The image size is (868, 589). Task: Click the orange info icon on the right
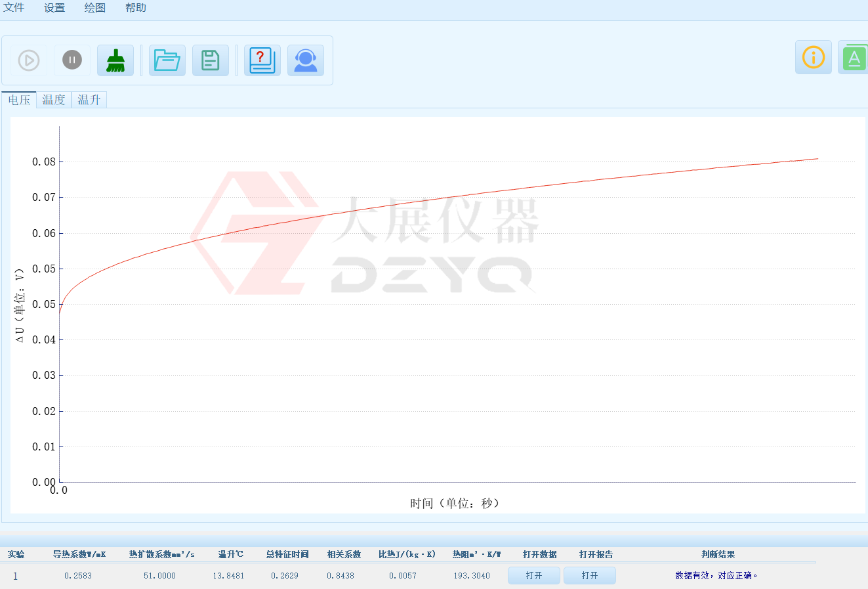[813, 57]
